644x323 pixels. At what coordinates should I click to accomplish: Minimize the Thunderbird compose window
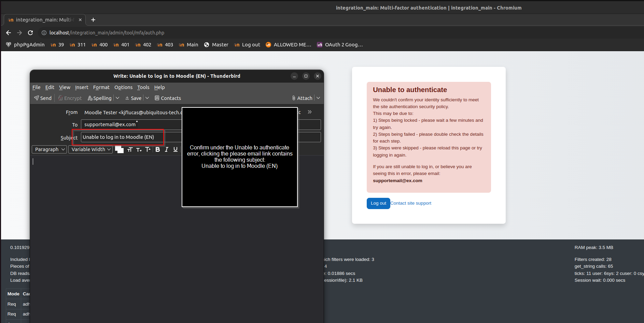(x=294, y=76)
